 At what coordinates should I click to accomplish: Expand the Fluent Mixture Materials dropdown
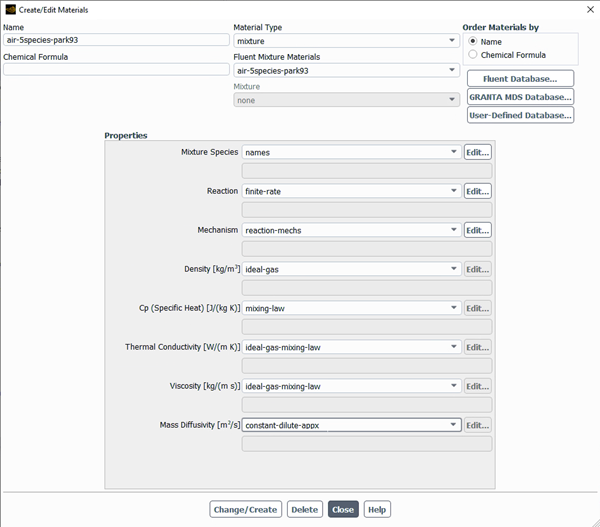346,71
